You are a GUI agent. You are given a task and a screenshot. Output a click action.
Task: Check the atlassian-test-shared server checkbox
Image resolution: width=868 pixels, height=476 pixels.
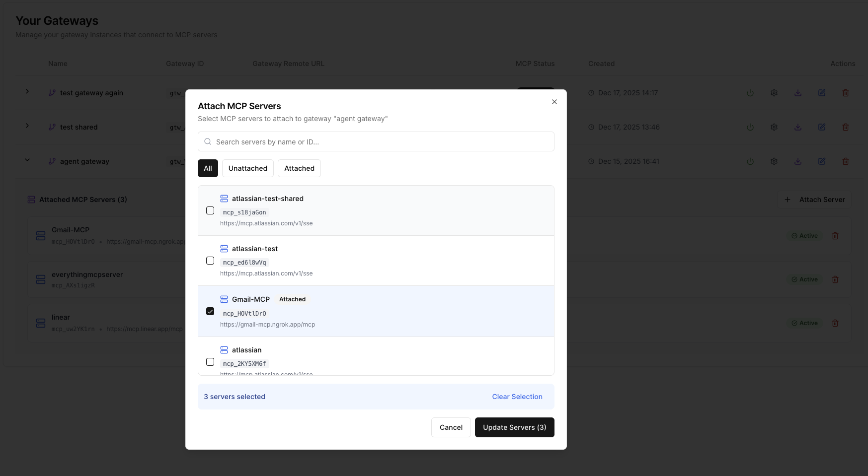(210, 210)
